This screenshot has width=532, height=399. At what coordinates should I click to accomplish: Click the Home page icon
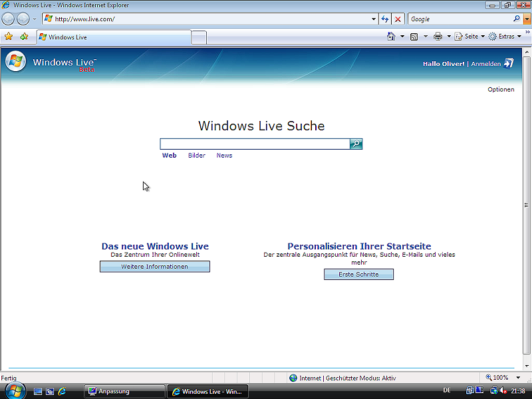[391, 37]
